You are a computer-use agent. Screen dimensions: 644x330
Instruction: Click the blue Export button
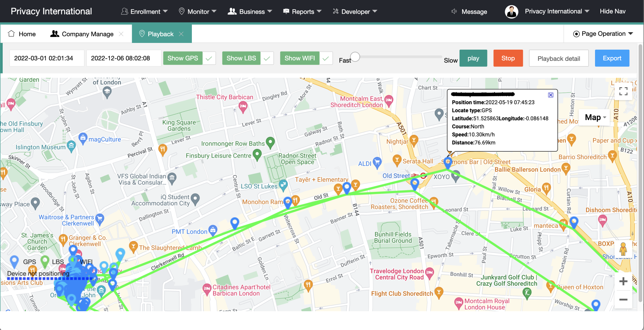point(612,58)
